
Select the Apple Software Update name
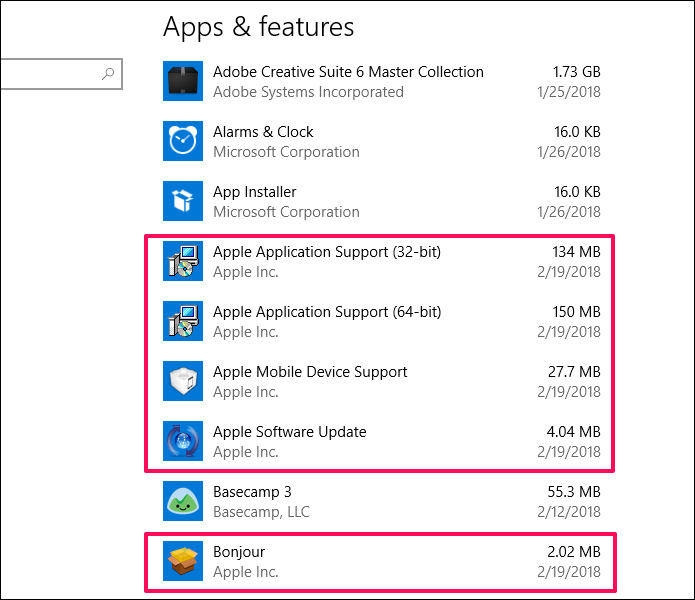point(290,432)
